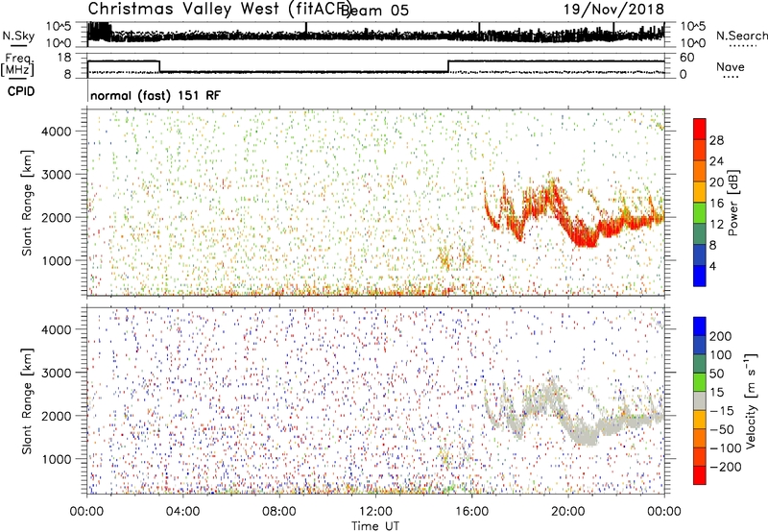Click the '04:00' time axis tick label
The height and width of the screenshot is (532, 768).
tap(182, 512)
